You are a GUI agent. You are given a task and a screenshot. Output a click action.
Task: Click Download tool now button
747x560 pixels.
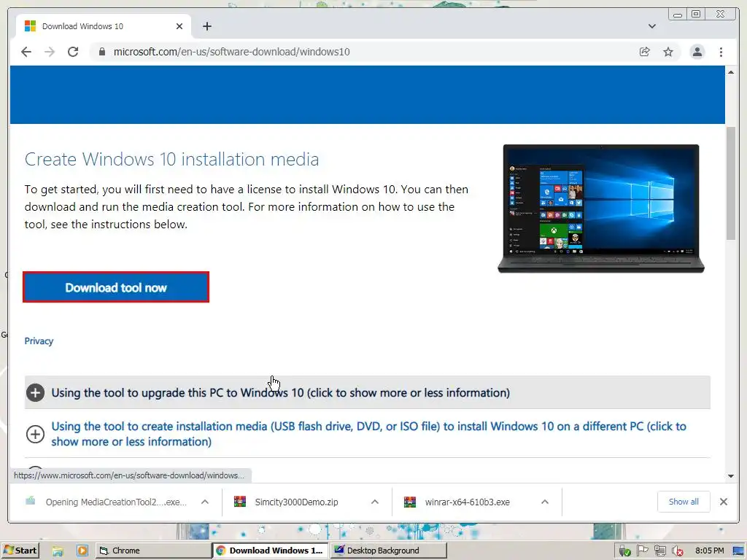tap(116, 287)
